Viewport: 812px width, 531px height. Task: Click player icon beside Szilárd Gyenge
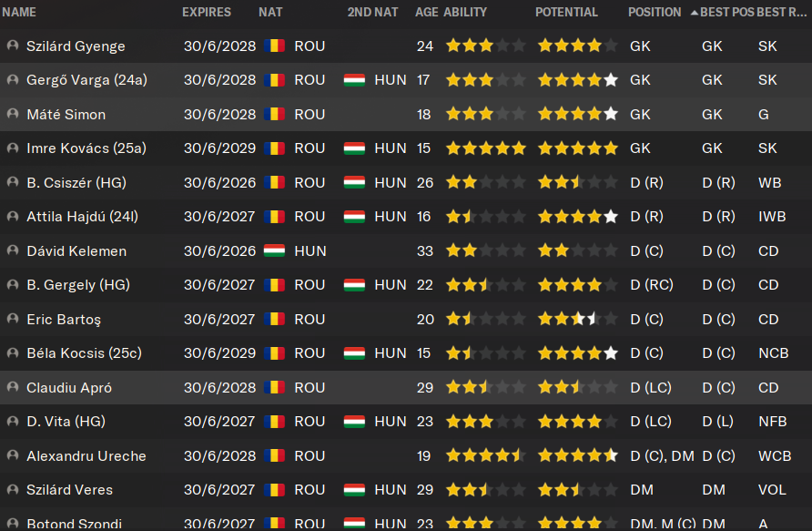click(x=12, y=46)
